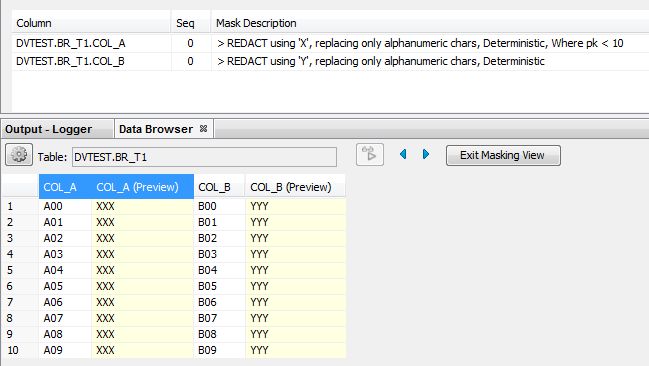Focus the Table name input field

point(204,157)
